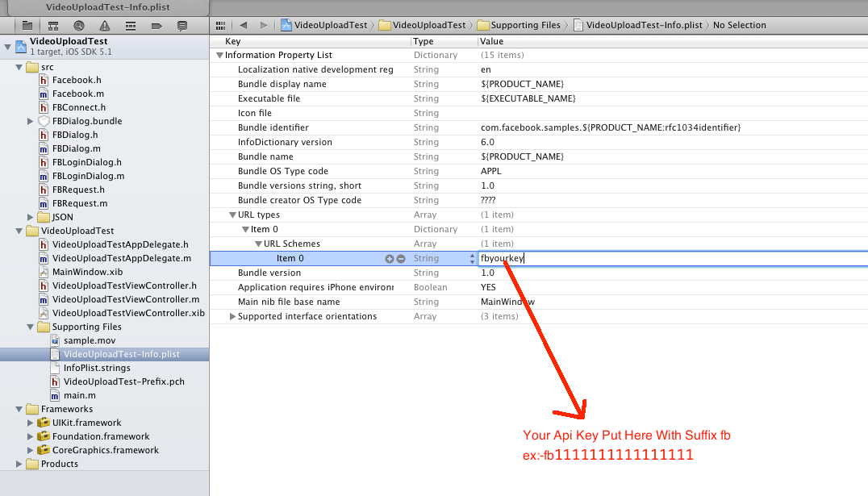Expand the Products folder
The height and width of the screenshot is (496, 868).
coord(19,464)
